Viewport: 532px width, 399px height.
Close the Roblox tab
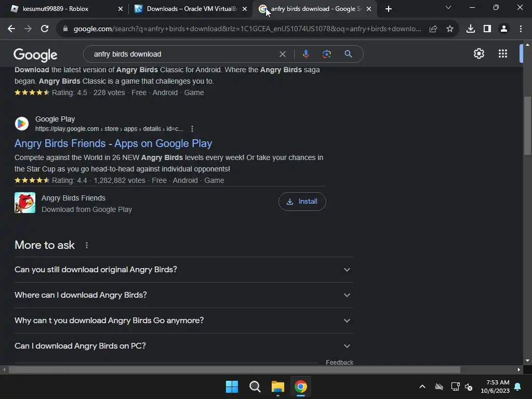[x=121, y=9]
